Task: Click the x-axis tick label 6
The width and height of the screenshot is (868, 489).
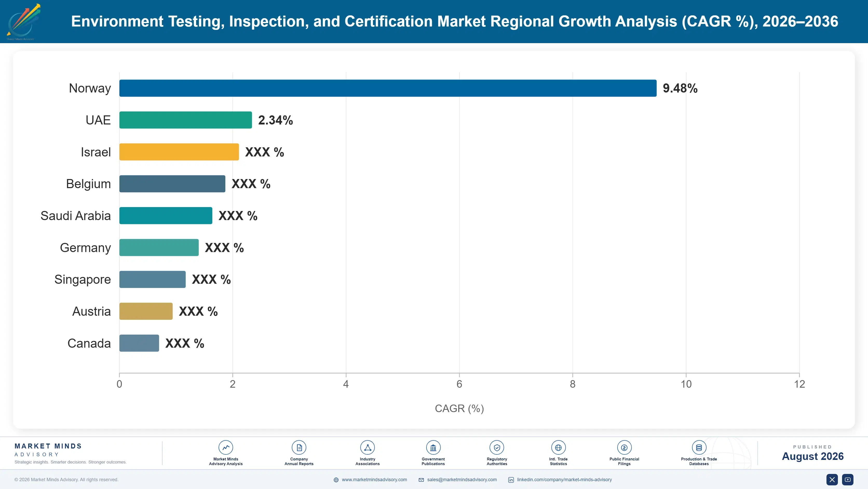Action: point(459,384)
